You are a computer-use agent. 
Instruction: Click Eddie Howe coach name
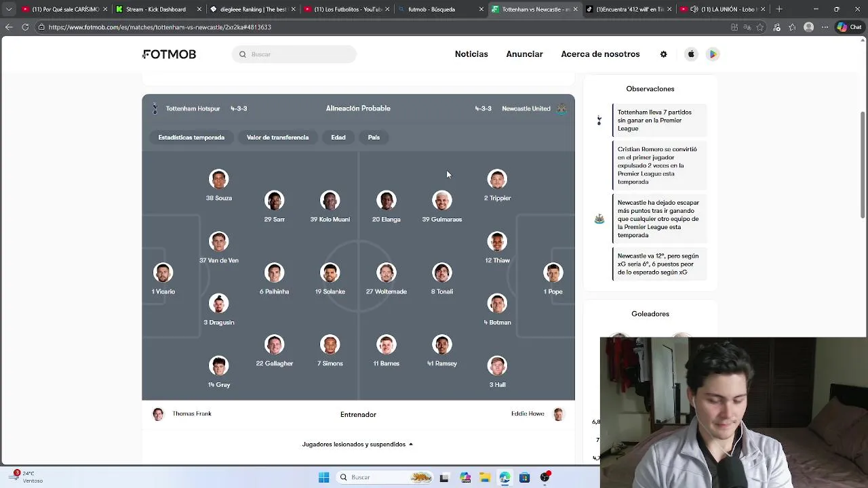[528, 413]
